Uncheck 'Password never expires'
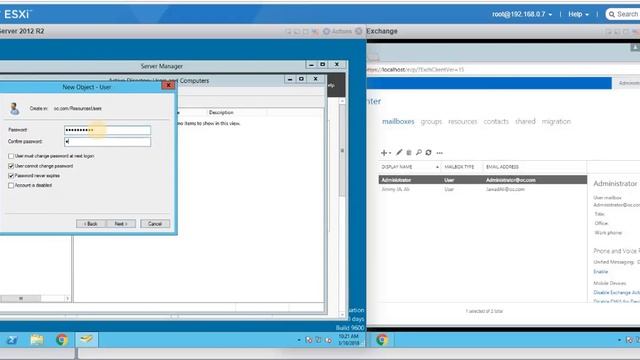This screenshot has height=360, width=640. (11, 176)
